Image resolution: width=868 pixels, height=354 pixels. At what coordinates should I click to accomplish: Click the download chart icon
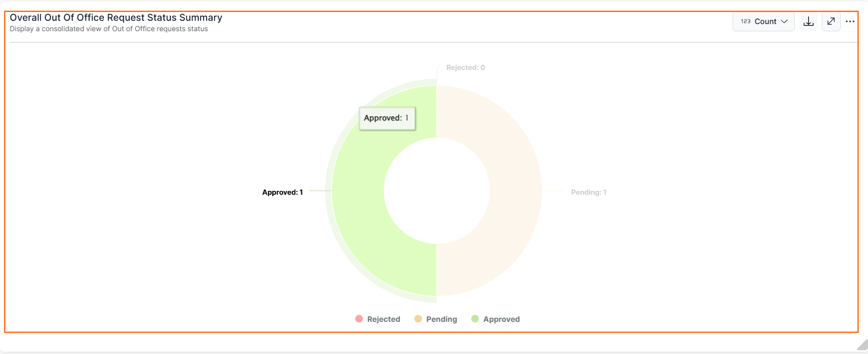(x=809, y=22)
